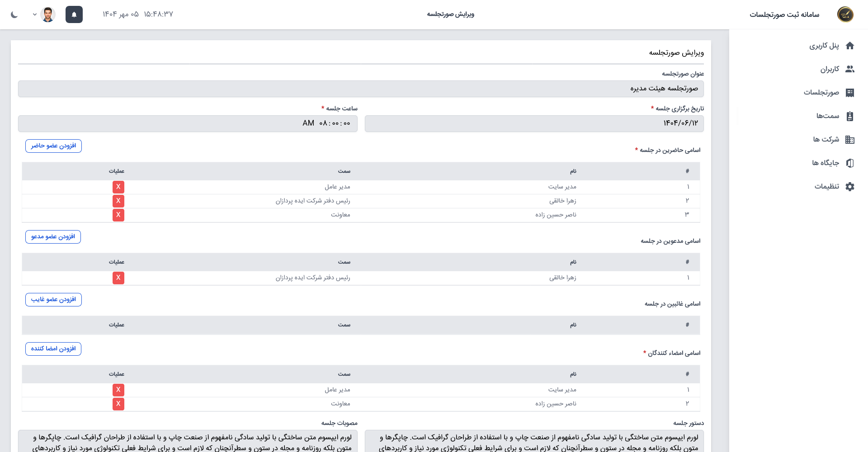868x452 pixels.
Task: Open the جایگاه ها icon in the sidebar
Action: click(849, 163)
